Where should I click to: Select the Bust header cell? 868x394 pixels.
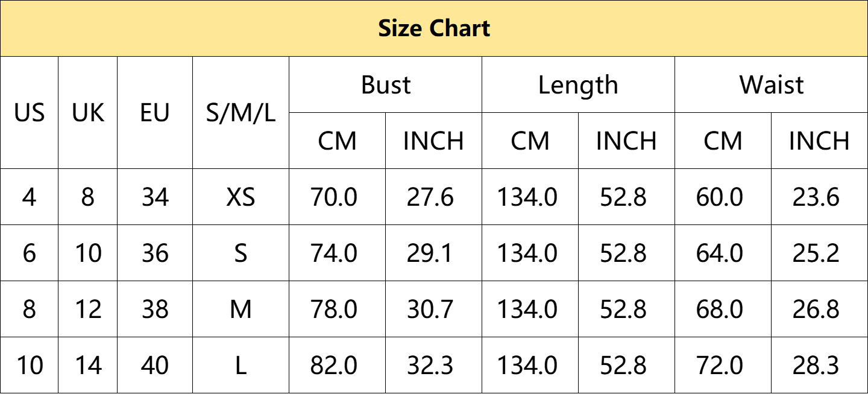(x=386, y=85)
